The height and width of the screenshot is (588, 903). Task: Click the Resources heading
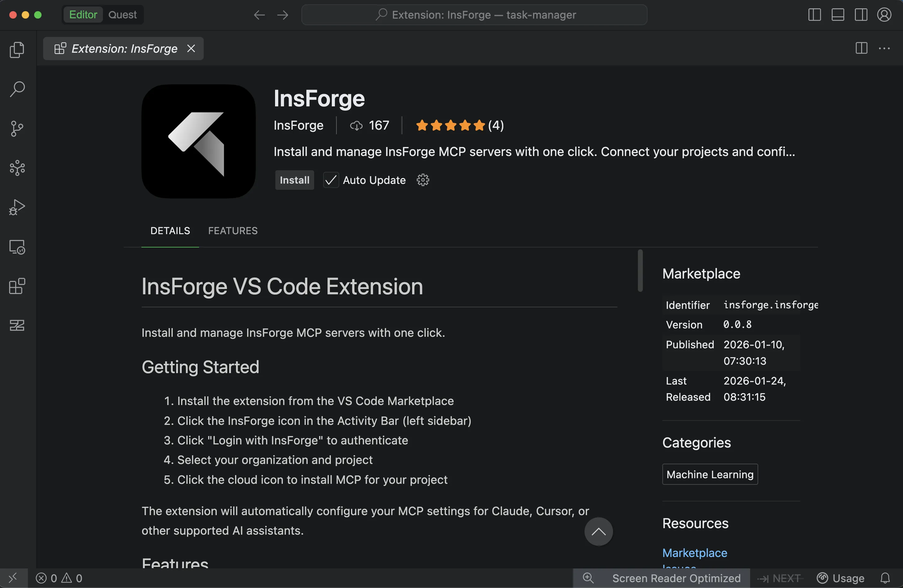696,523
